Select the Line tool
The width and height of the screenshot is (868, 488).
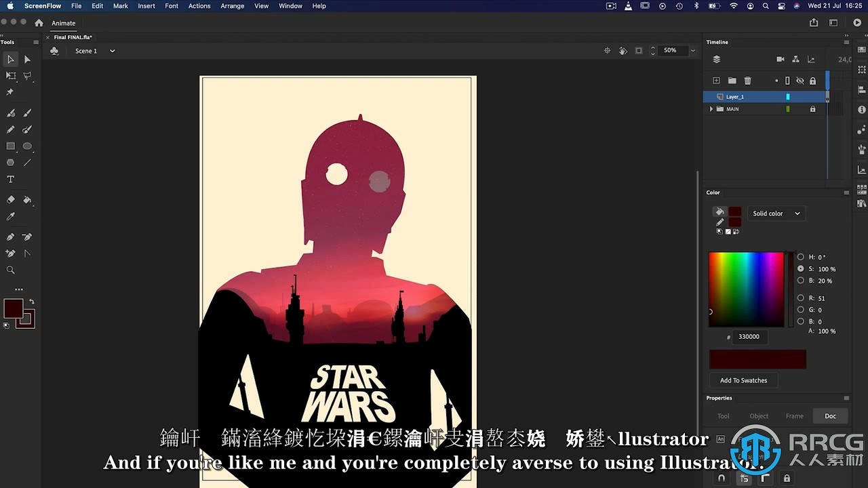tap(27, 163)
